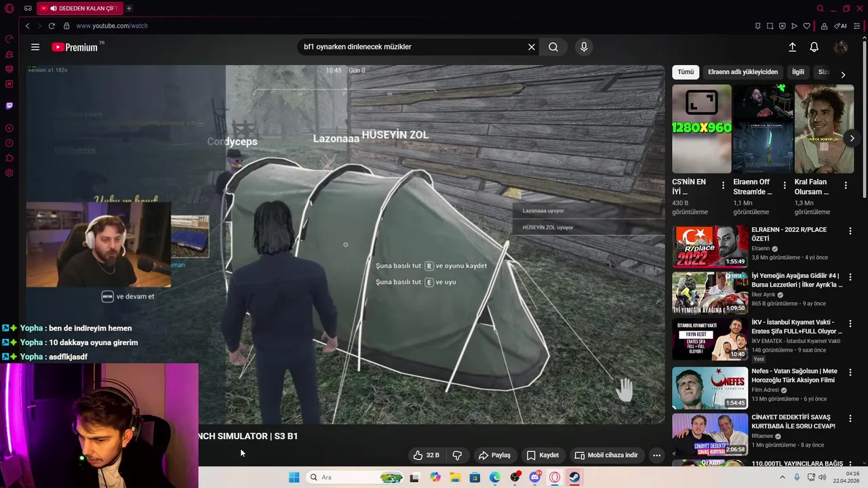Open options for İyi Yemeğin Ayağına Gidilir video
Screen dimensions: 868x488
tap(850, 277)
